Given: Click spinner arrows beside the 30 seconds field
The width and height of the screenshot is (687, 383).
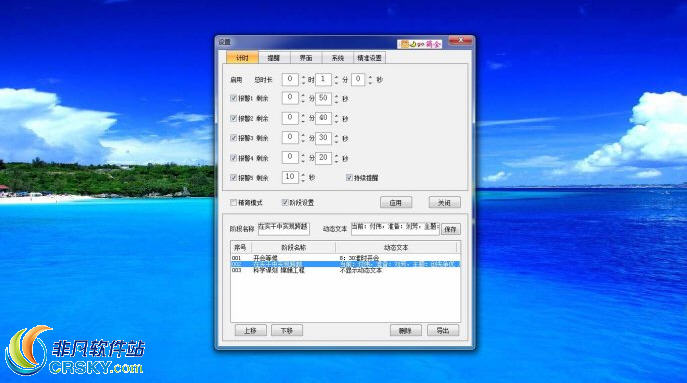Looking at the screenshot, I should point(336,138).
